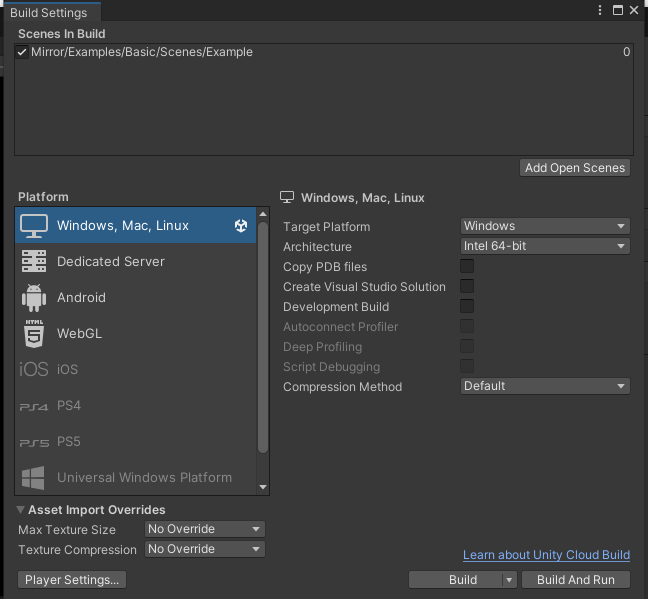This screenshot has height=599, width=648.
Task: Click the PS5 logo icon
Action: 34,443
